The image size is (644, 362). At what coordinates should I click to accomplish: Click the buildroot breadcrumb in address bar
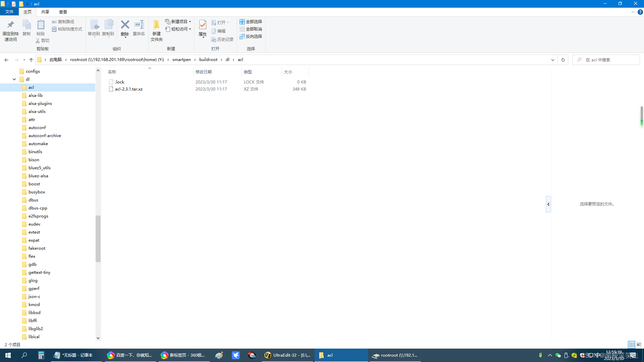208,60
